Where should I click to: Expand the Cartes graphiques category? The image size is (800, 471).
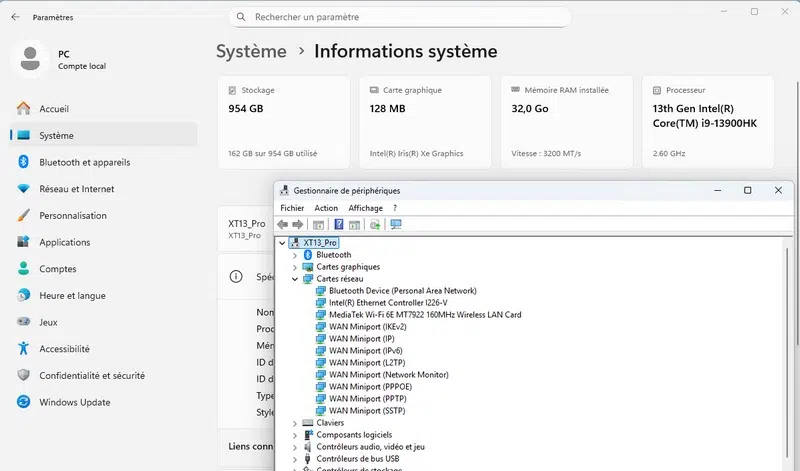(x=295, y=267)
